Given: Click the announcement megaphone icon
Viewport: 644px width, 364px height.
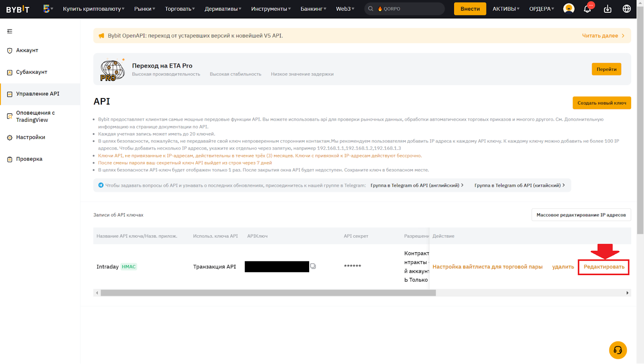Looking at the screenshot, I should (x=101, y=36).
